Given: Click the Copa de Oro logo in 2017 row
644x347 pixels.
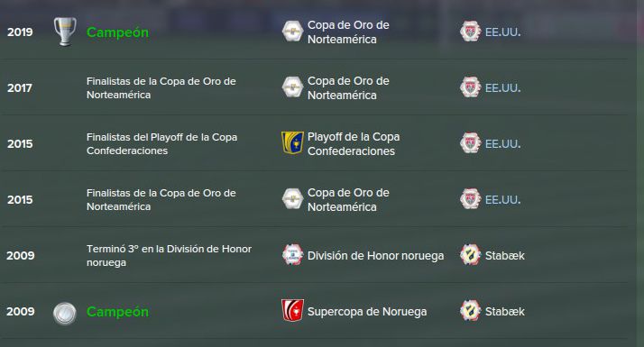Looking at the screenshot, I should pos(293,87).
